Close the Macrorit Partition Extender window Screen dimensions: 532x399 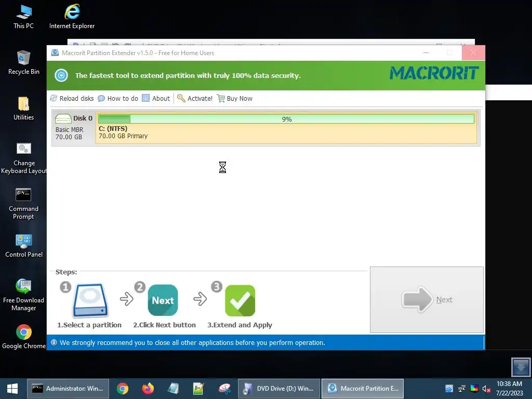[473, 52]
